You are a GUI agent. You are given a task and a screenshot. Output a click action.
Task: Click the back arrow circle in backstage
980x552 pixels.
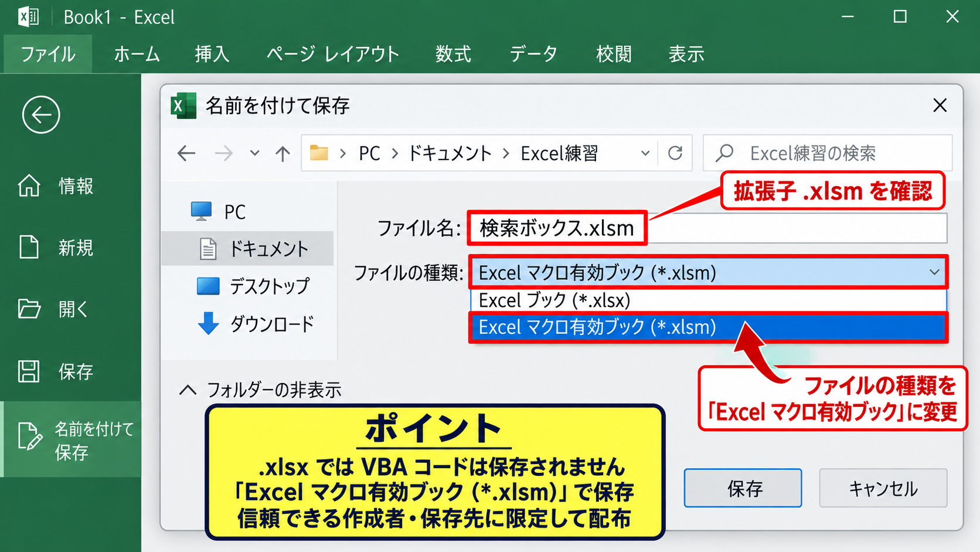pyautogui.click(x=41, y=114)
